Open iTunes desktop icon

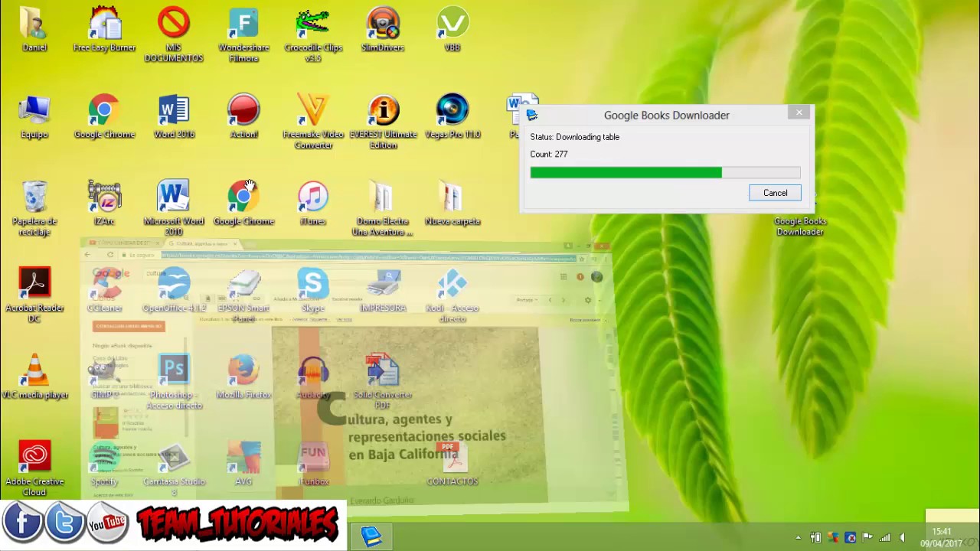point(313,203)
